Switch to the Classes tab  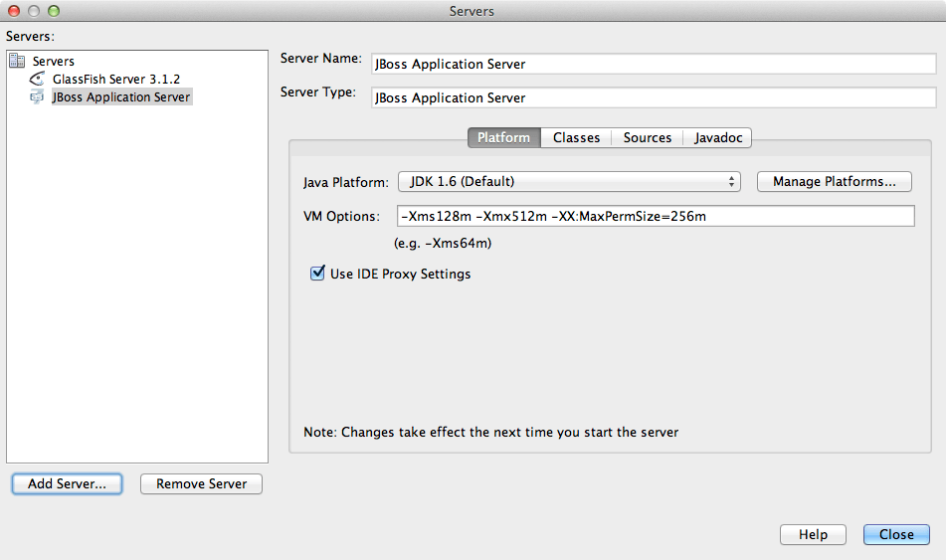click(x=576, y=137)
